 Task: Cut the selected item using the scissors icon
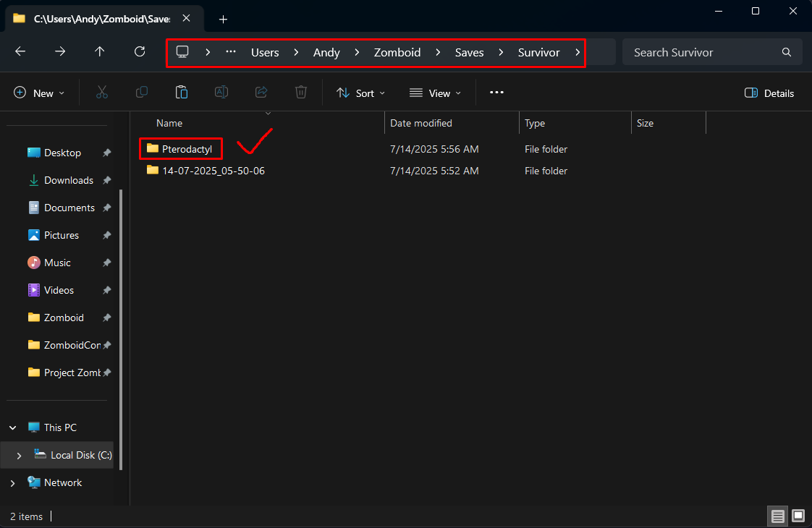(102, 92)
